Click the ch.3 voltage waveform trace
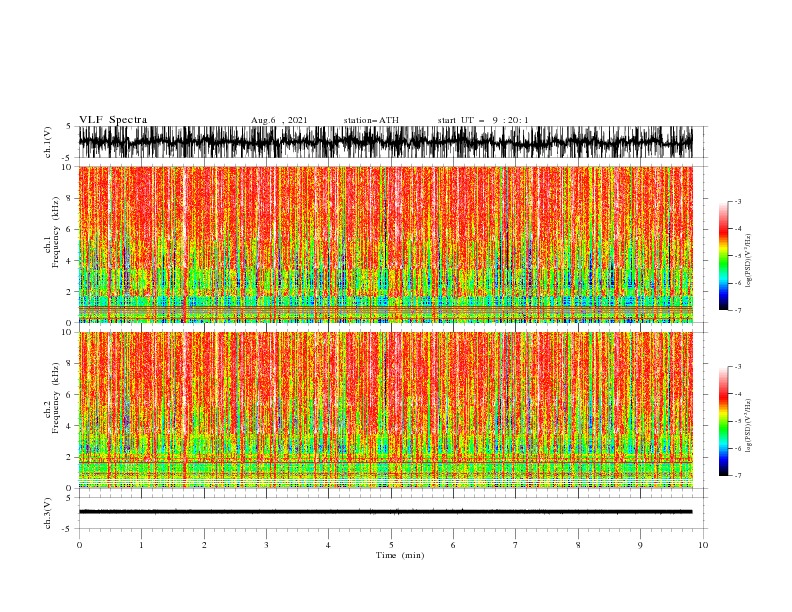792x612 pixels. pyautogui.click(x=385, y=512)
